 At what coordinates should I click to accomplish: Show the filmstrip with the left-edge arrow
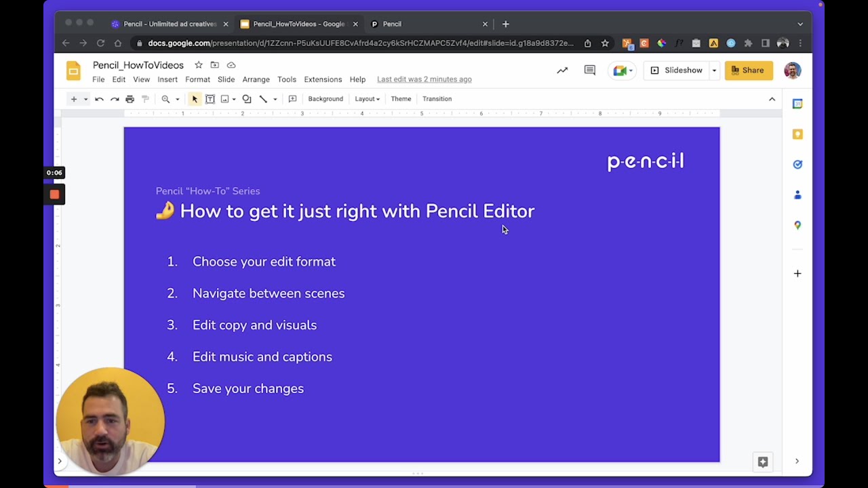coord(60,462)
